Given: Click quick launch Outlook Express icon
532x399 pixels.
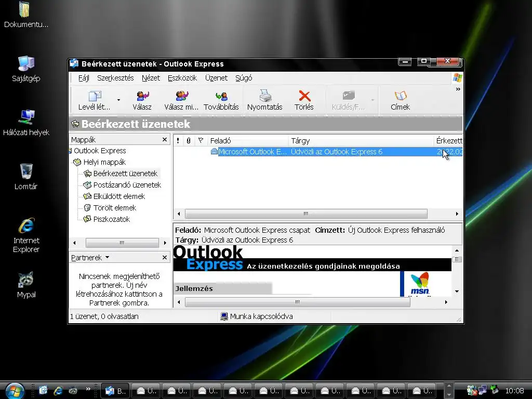Looking at the screenshot, I should [x=43, y=391].
